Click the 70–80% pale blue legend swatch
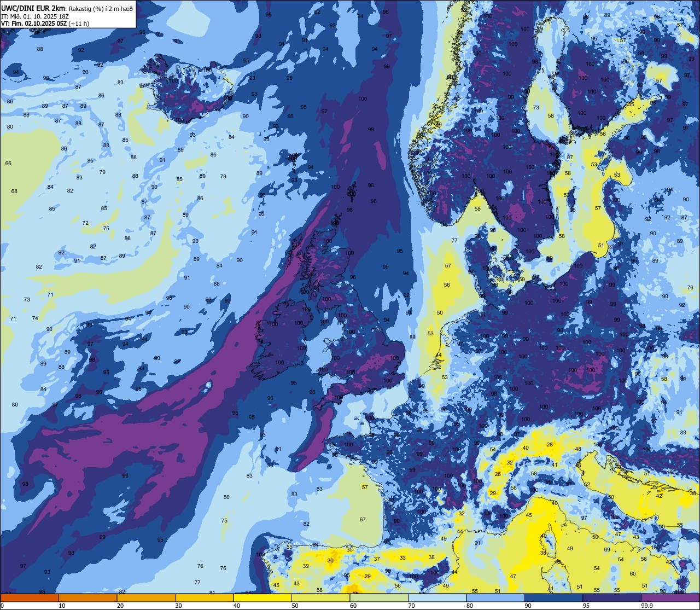This screenshot has height=610, width=700. (437, 598)
